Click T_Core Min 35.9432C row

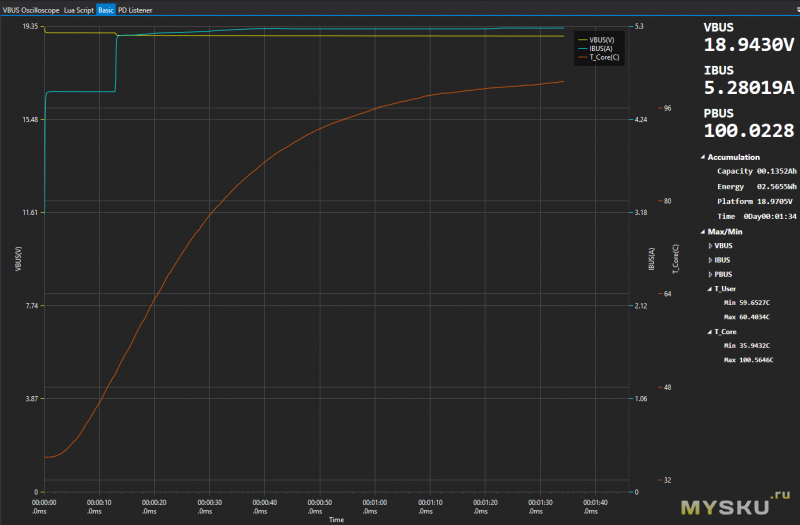click(746, 345)
